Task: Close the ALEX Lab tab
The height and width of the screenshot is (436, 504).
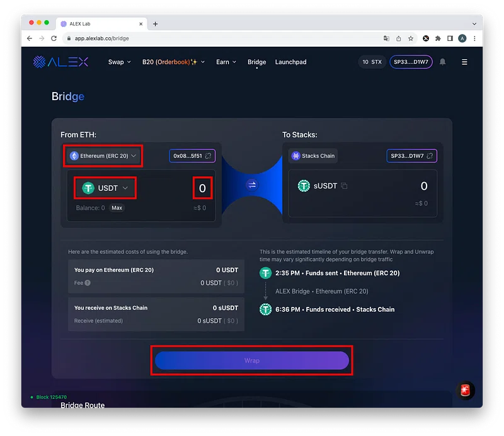Action: 140,24
